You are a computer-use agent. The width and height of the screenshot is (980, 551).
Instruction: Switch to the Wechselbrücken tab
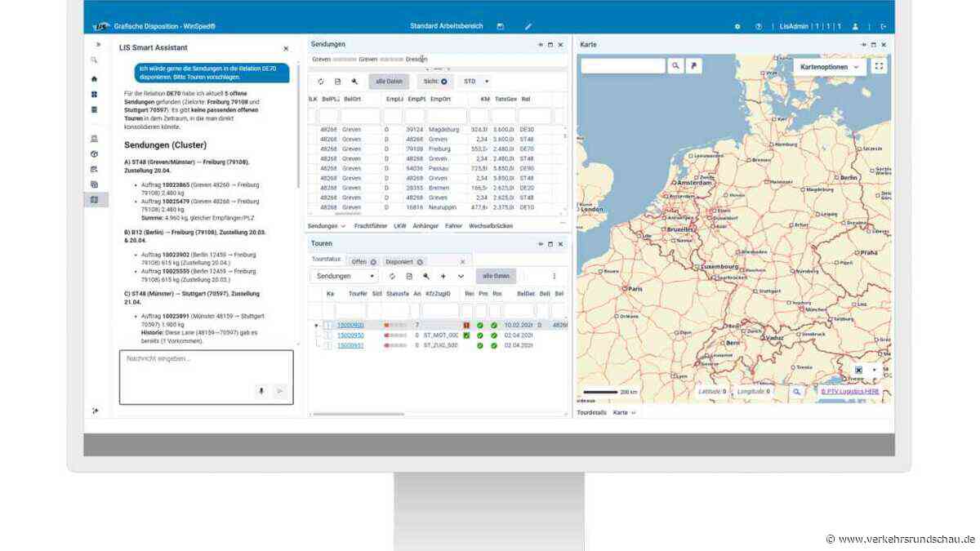pos(491,225)
